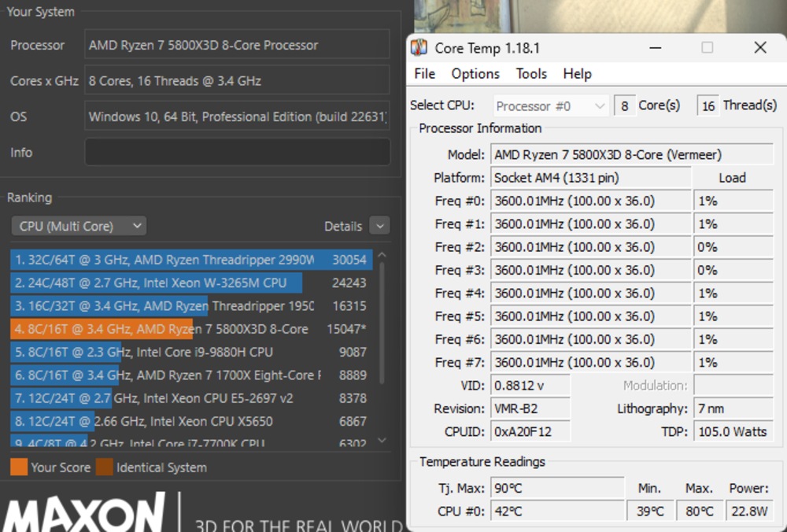This screenshot has width=787, height=532.
Task: Open the Tools menu in Core Temp
Action: 531,74
